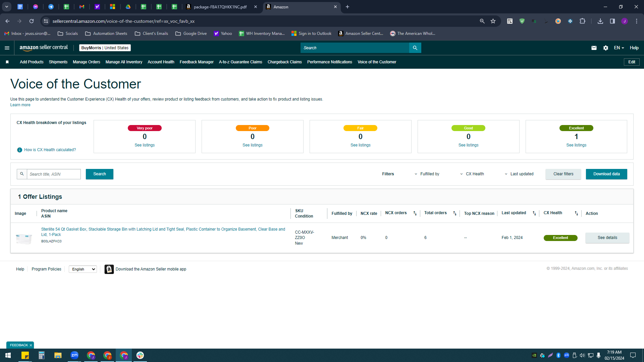Image resolution: width=644 pixels, height=362 pixels.
Task: Expand the CX Health filter dropdown
Action: 472,174
